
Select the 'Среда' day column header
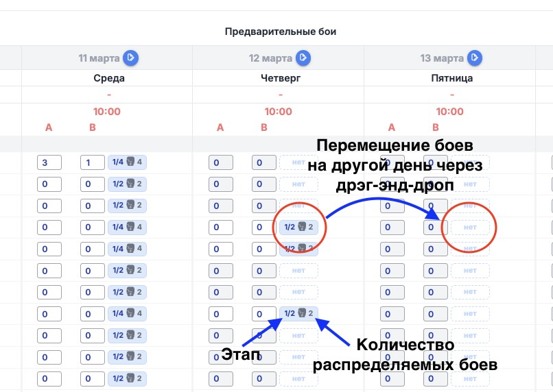(x=109, y=78)
